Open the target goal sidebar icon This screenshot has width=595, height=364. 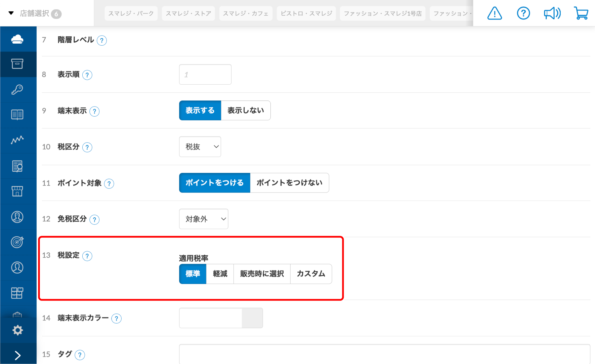(17, 242)
